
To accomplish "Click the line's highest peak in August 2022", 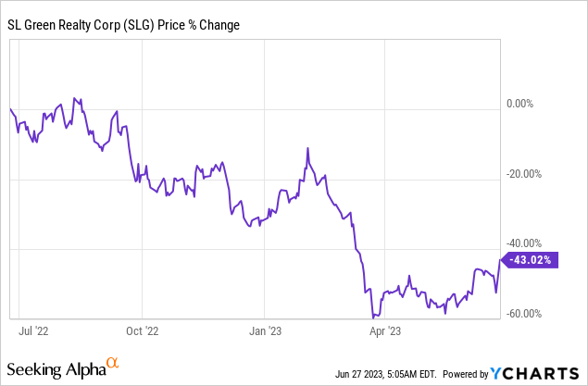I will [x=74, y=96].
